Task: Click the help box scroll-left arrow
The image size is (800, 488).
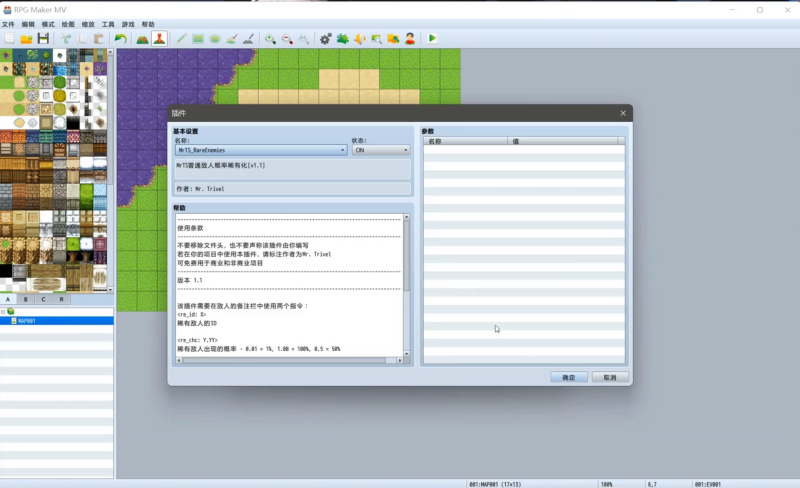Action: pyautogui.click(x=179, y=360)
